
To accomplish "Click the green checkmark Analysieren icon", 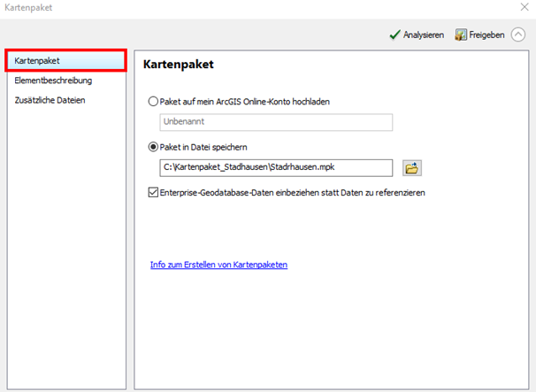I will coord(394,35).
